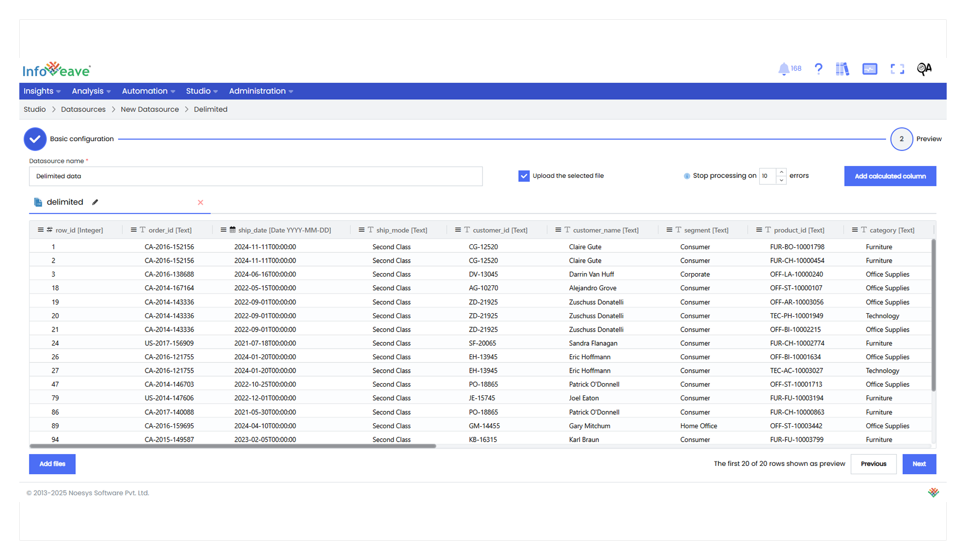This screenshot has height=560, width=966.
Task: Select cell TEC-PH-10001949
Action: (796, 316)
